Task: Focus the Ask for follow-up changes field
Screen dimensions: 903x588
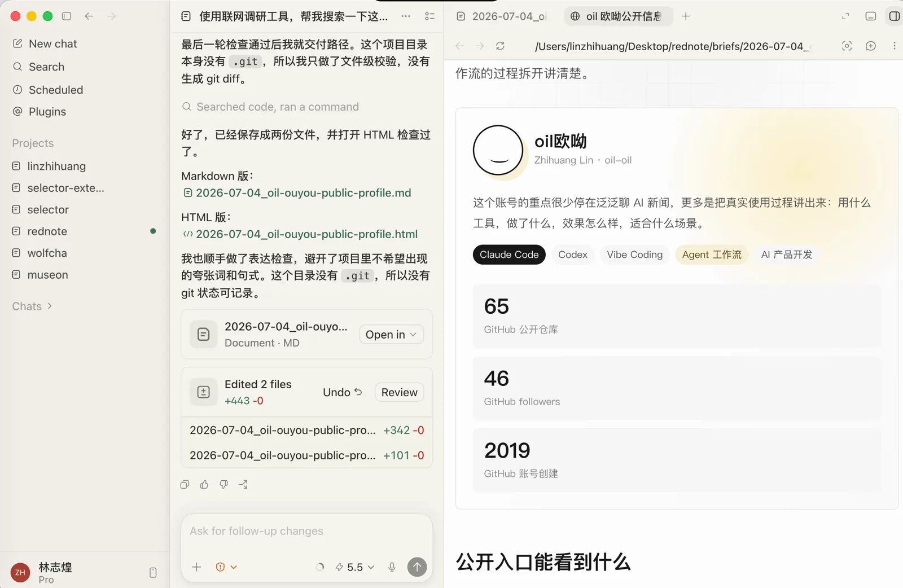Action: pos(306,531)
